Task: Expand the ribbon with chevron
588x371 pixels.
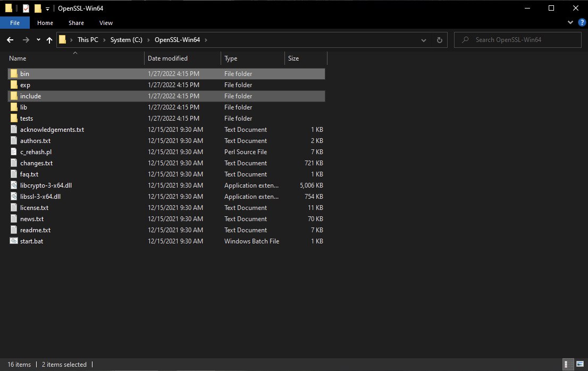Action: [x=570, y=22]
